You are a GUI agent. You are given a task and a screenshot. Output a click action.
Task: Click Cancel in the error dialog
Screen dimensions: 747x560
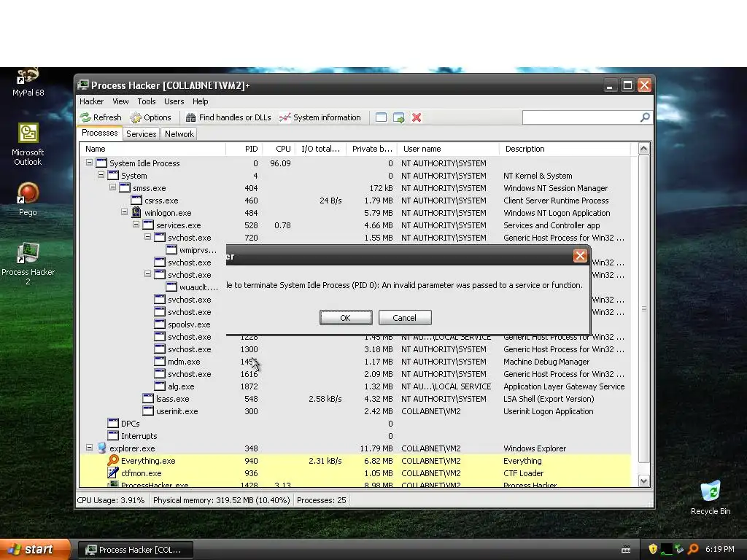click(x=405, y=318)
